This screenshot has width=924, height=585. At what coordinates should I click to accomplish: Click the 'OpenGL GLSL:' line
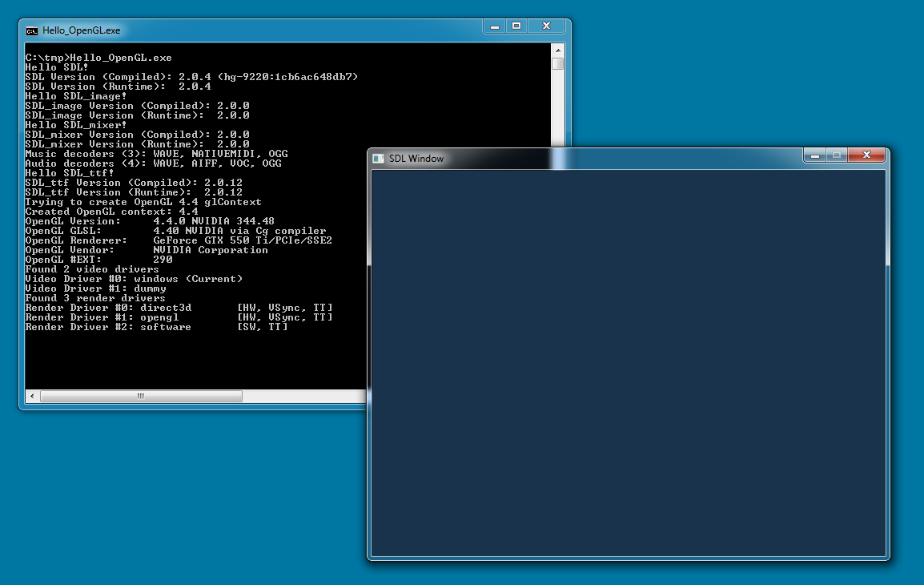click(x=175, y=231)
